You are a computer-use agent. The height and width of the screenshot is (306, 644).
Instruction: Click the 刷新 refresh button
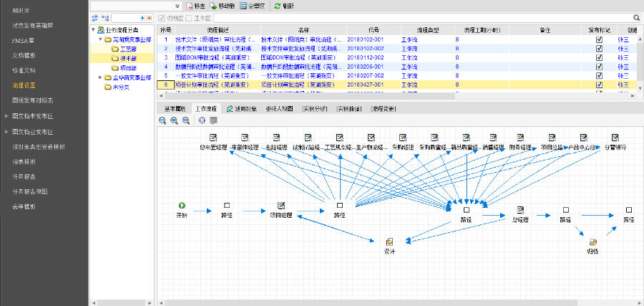(x=283, y=5)
